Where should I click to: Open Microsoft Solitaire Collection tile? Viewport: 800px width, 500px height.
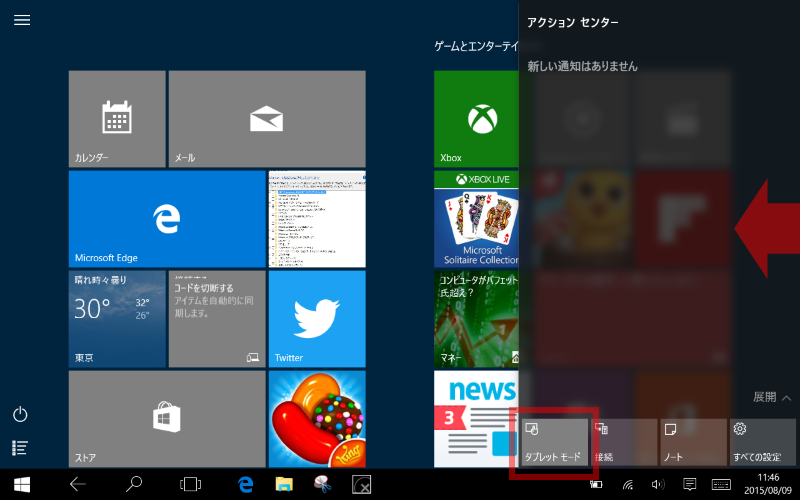pyautogui.click(x=476, y=219)
